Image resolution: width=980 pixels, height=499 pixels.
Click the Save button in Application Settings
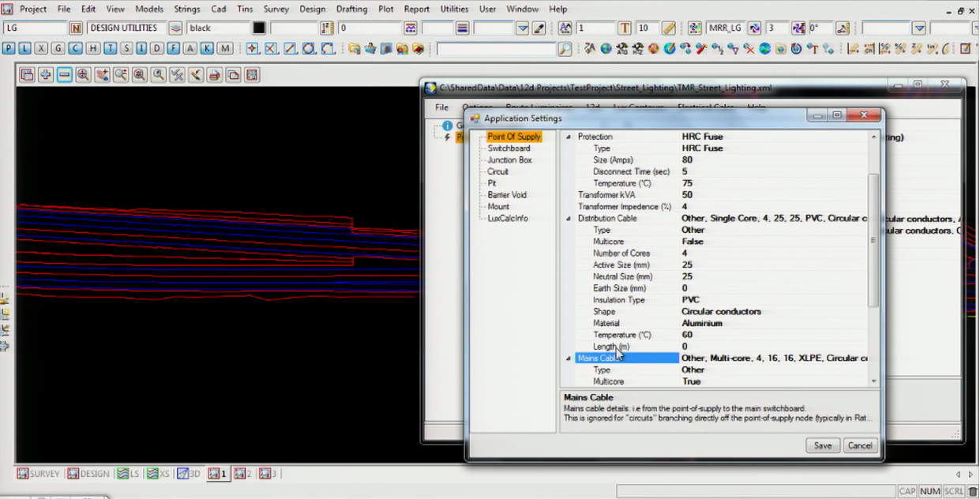pos(823,445)
